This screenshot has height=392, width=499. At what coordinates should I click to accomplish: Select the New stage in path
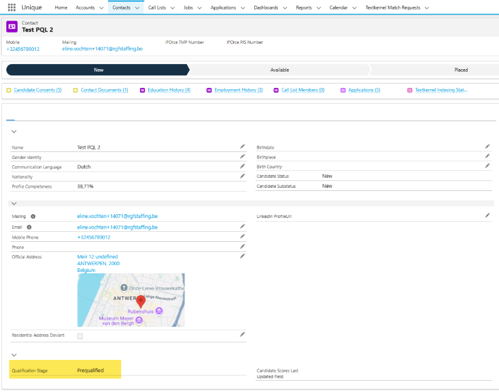tap(98, 70)
